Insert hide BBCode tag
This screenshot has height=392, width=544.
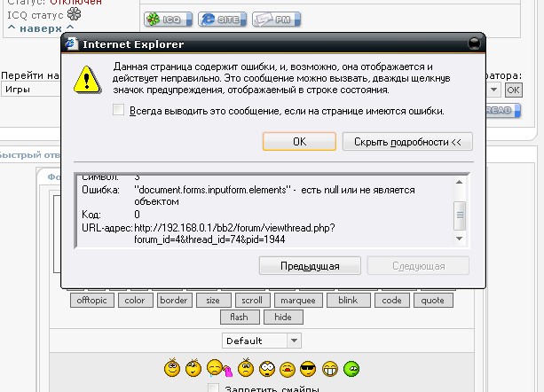(283, 318)
